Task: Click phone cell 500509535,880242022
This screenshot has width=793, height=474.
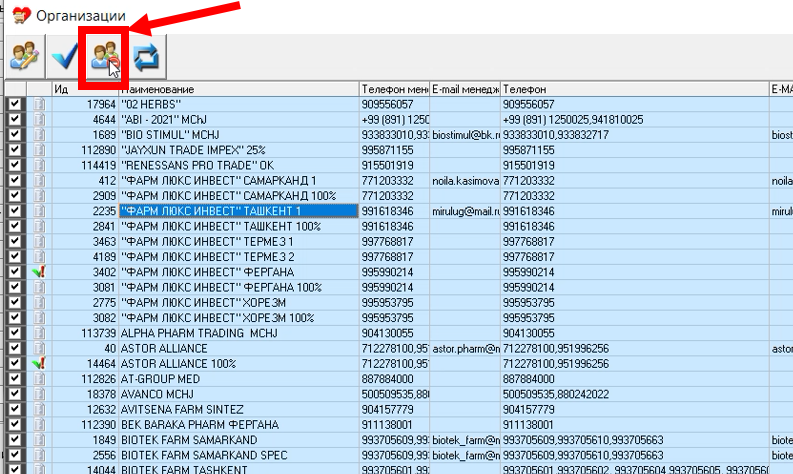Action: [635, 394]
